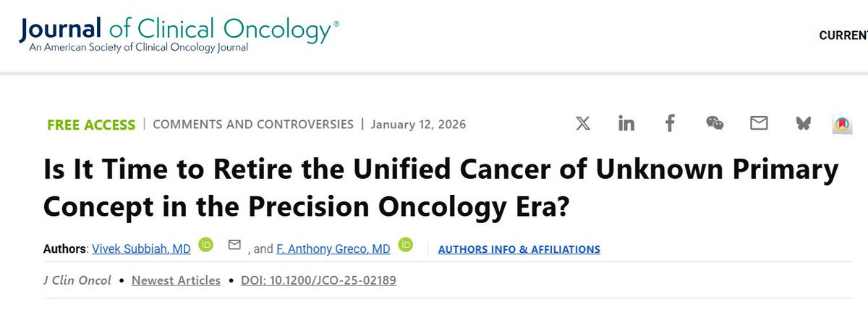
Task: Click the email icon beside Vivek Subbiah
Action: tap(234, 246)
